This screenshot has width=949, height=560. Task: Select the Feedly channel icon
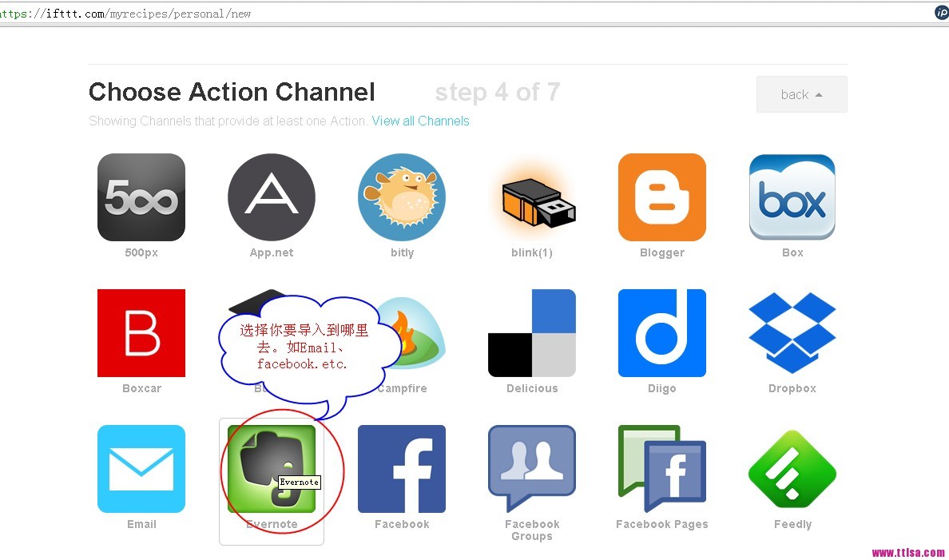pos(792,469)
